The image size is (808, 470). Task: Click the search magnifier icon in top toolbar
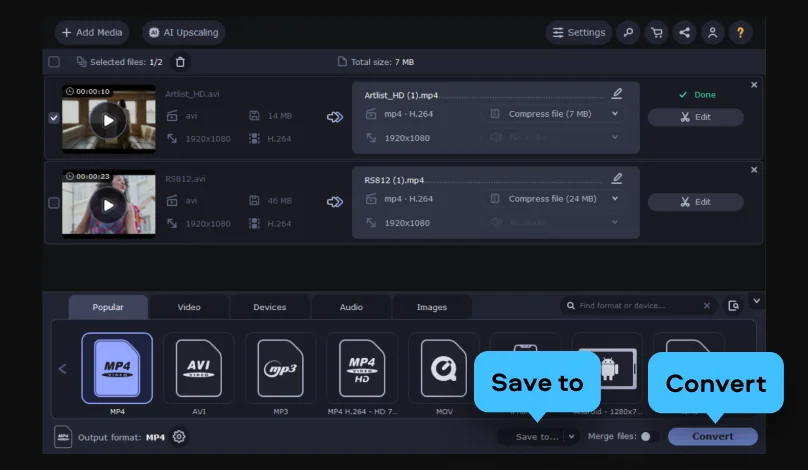click(x=628, y=32)
